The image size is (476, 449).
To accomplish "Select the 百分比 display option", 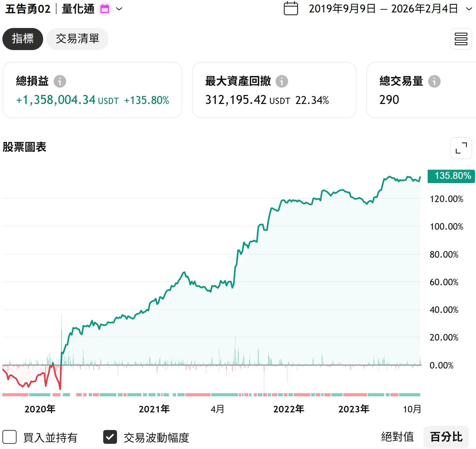I will tap(446, 437).
